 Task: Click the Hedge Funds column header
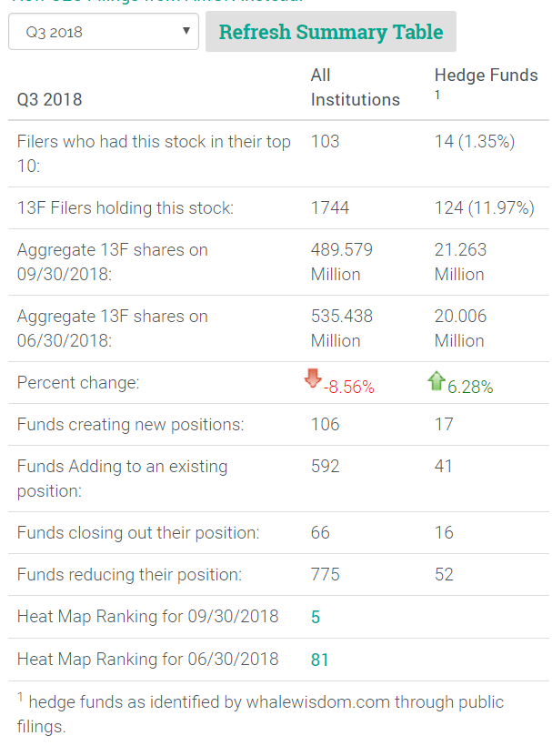(486, 76)
